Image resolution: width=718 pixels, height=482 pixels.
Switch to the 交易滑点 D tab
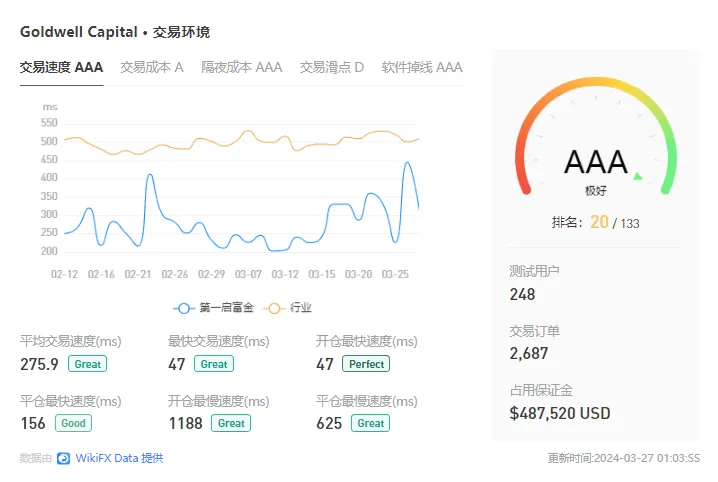(332, 67)
